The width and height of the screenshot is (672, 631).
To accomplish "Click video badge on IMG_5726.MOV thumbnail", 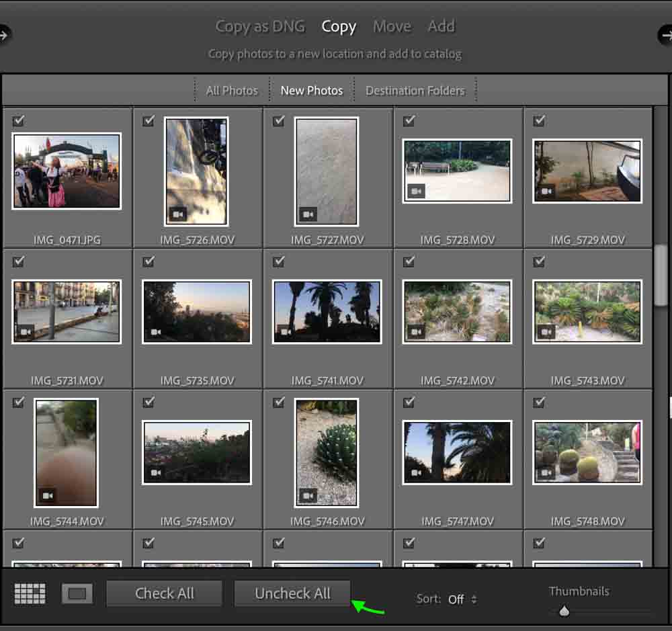I will pyautogui.click(x=178, y=214).
